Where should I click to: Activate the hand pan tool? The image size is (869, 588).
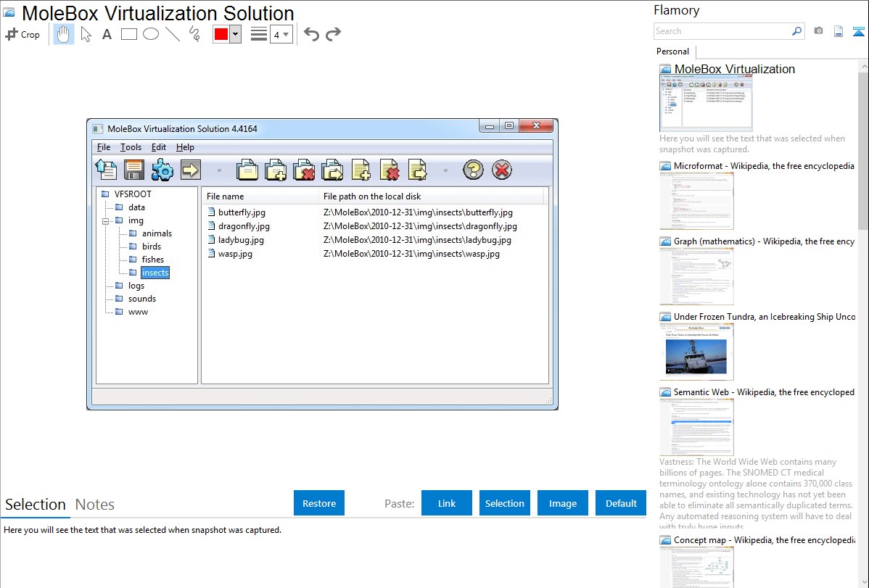[64, 34]
